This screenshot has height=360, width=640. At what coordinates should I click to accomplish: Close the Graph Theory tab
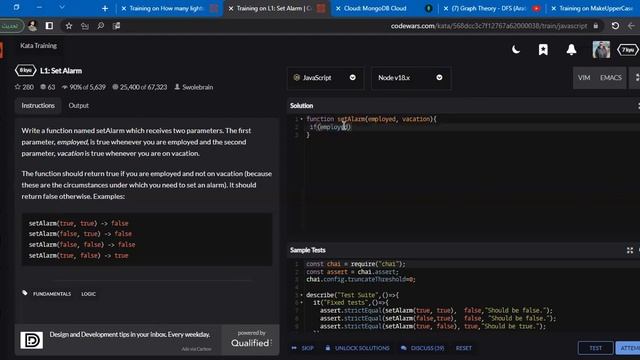coord(446,8)
